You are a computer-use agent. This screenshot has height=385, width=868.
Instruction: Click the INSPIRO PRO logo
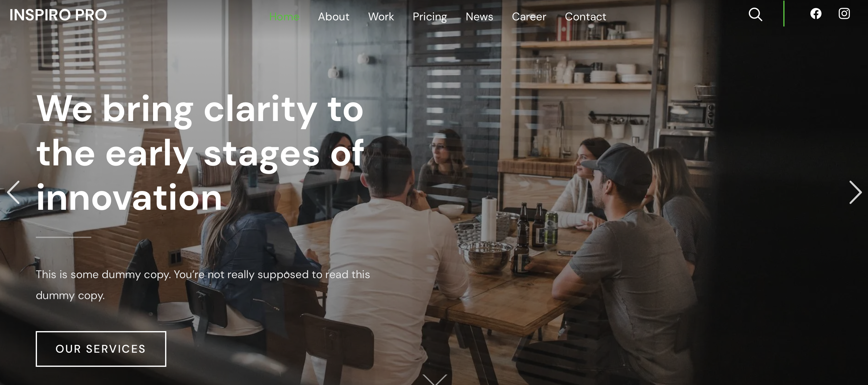(58, 15)
